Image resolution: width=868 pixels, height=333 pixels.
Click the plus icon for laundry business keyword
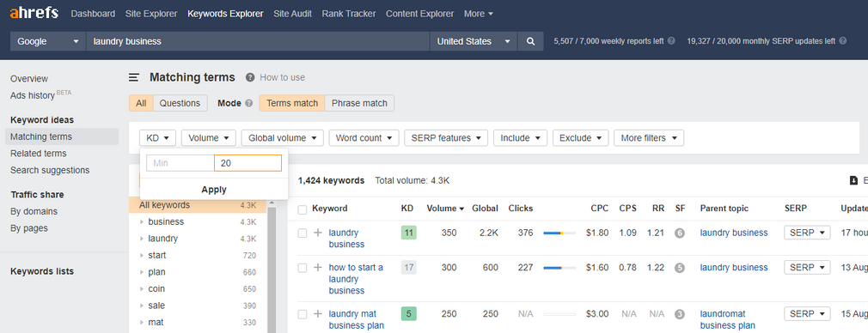click(318, 233)
